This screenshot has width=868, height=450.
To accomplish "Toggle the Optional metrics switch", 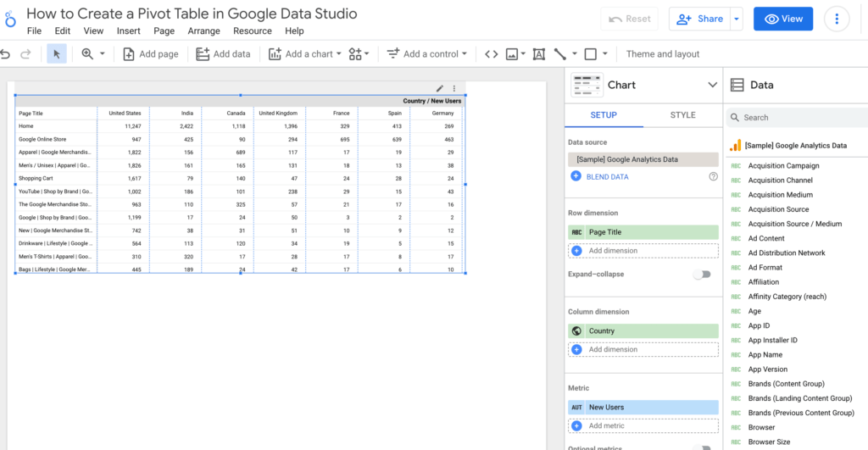I will [702, 447].
